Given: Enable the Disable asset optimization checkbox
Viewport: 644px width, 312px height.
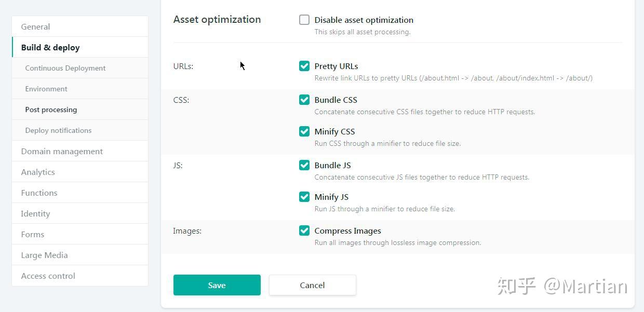Looking at the screenshot, I should click(x=304, y=20).
